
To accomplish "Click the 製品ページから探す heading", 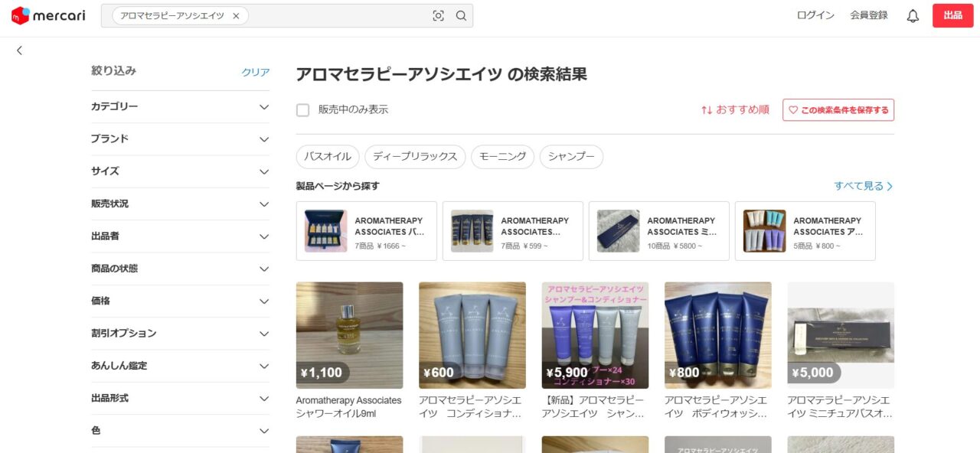I will tap(338, 186).
